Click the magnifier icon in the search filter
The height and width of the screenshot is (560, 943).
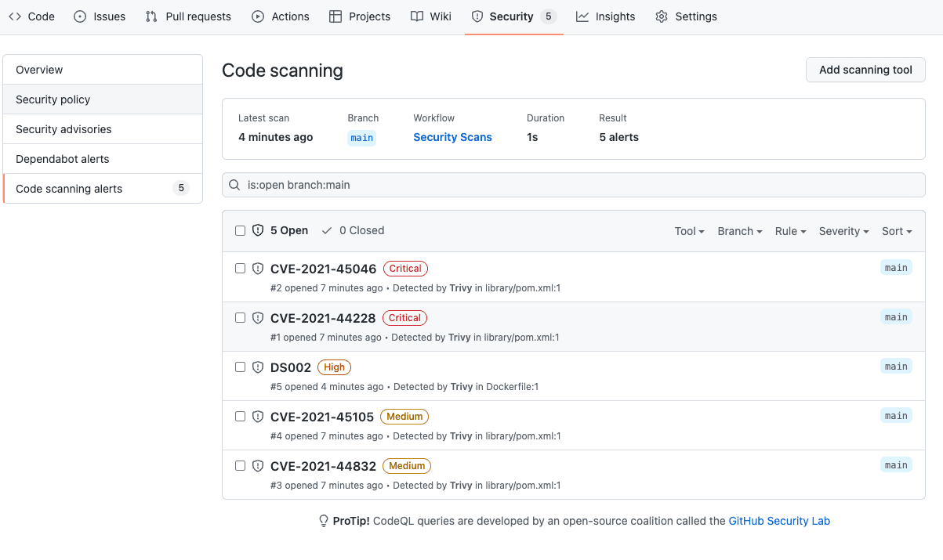(234, 186)
